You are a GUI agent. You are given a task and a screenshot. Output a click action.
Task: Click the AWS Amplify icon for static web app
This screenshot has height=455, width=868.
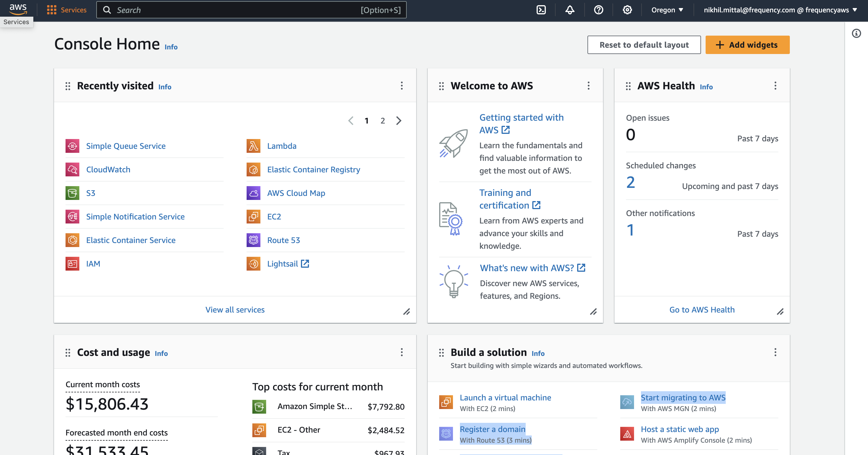(627, 433)
